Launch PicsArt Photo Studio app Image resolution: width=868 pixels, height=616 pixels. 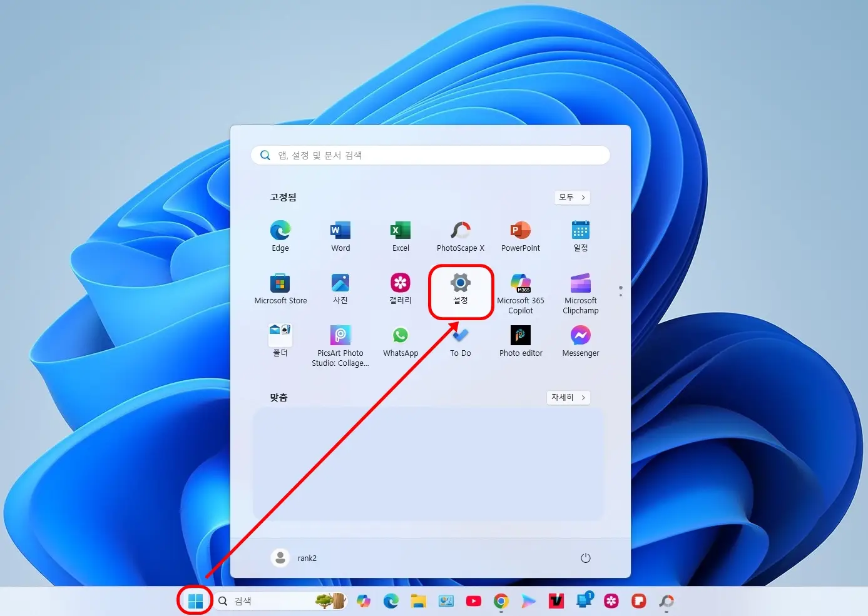340,345
